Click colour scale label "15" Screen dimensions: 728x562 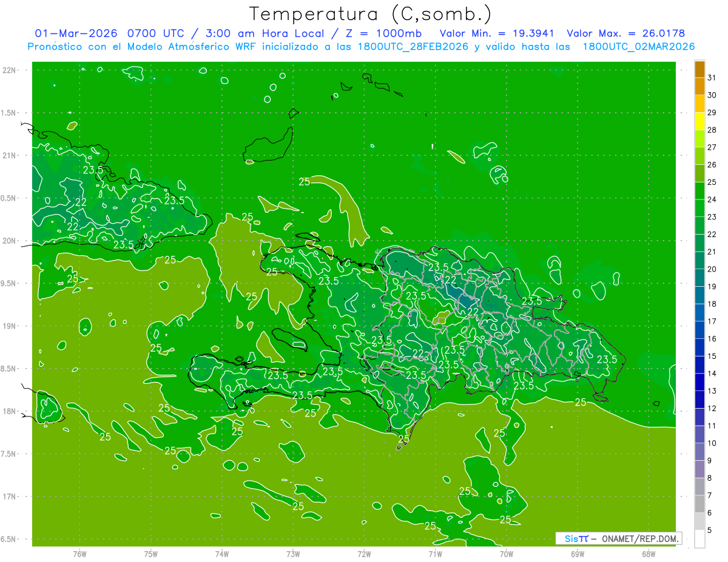[712, 356]
